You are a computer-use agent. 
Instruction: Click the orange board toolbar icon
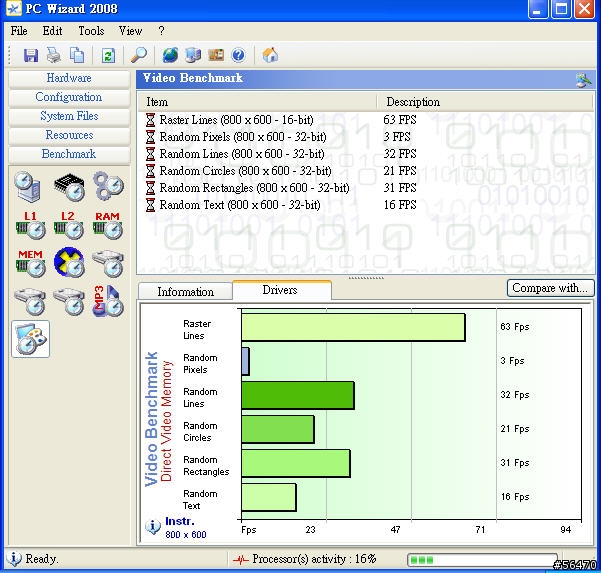[216, 55]
